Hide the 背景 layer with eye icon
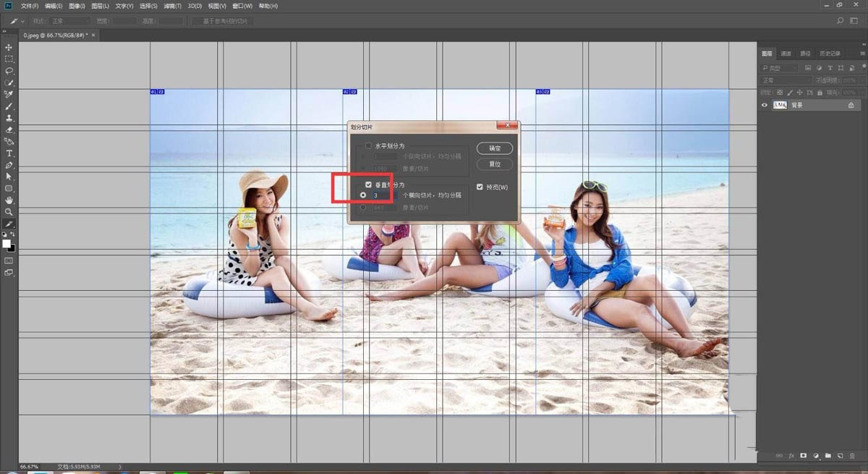This screenshot has height=474, width=868. point(765,105)
